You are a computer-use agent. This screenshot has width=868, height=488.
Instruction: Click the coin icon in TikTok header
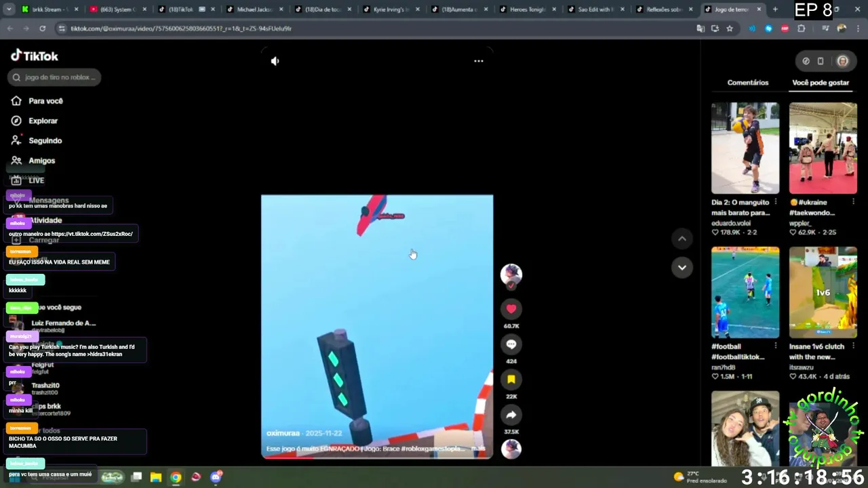point(806,61)
